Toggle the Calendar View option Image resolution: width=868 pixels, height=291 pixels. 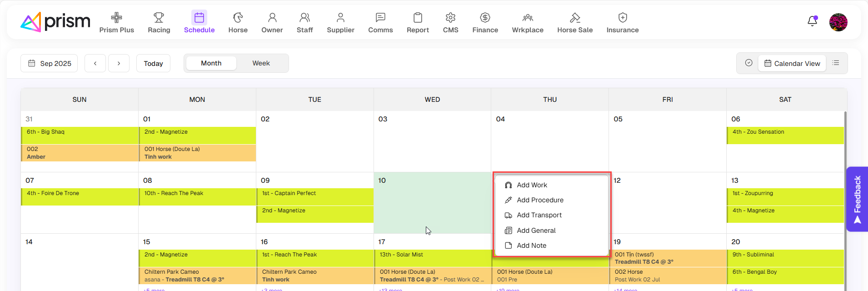click(x=792, y=63)
